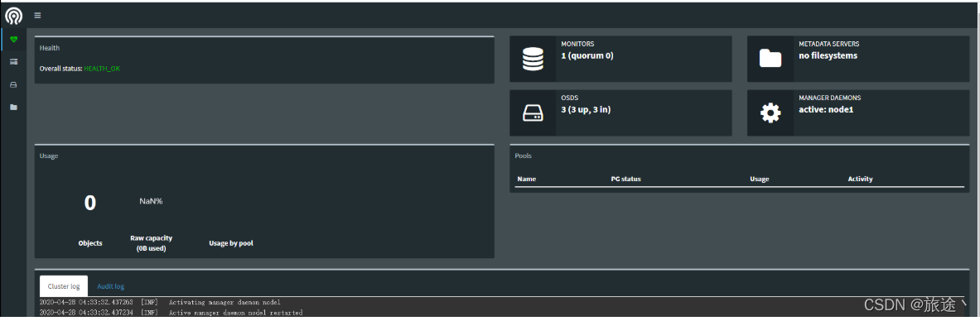980x321 pixels.
Task: Click the "Raw capacity (0B used)" label
Action: pos(152,243)
